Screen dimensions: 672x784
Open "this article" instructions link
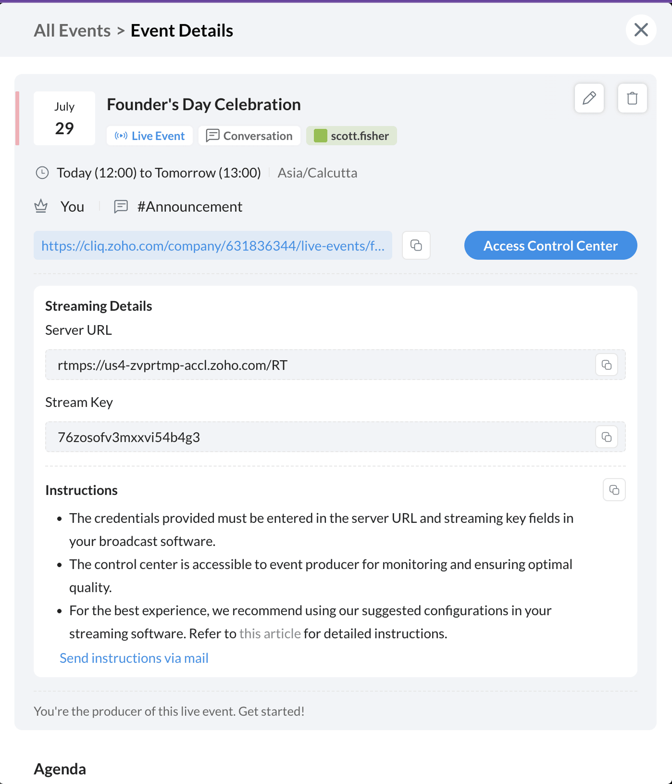click(x=270, y=633)
